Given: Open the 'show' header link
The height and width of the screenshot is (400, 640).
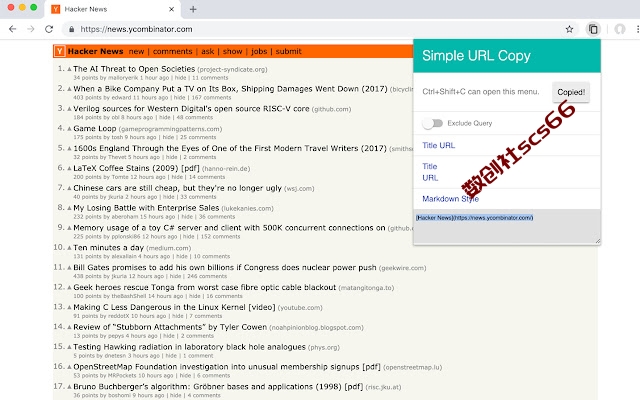Looking at the screenshot, I should (x=232, y=51).
